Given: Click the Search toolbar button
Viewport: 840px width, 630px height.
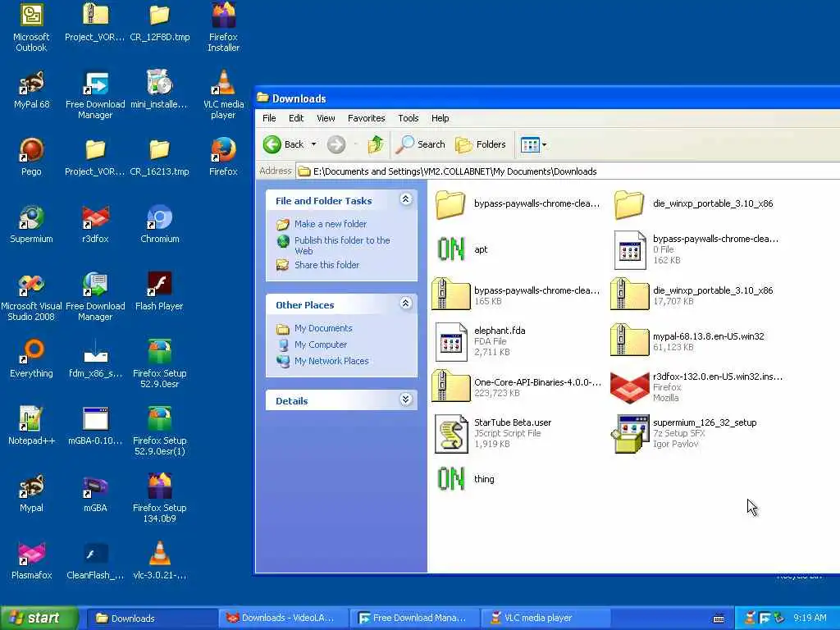Looking at the screenshot, I should click(x=421, y=144).
